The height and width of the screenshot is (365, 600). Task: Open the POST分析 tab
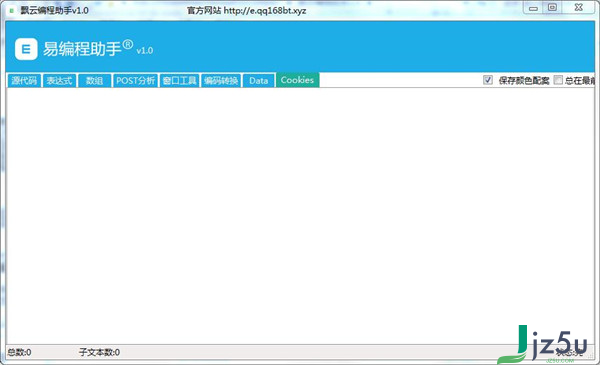pyautogui.click(x=135, y=80)
